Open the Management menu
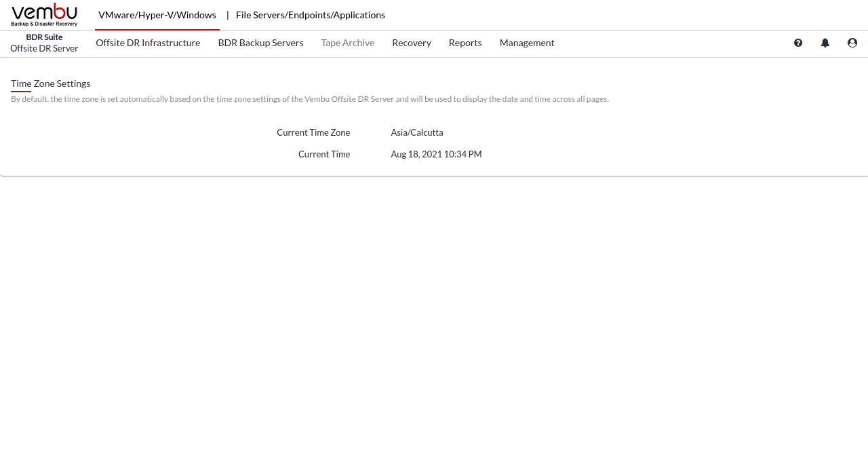 [527, 43]
